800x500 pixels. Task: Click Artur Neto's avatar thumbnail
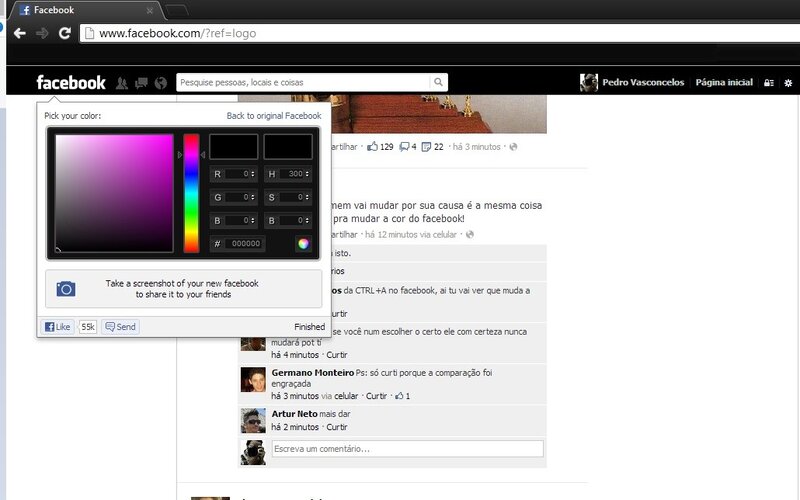pos(253,420)
